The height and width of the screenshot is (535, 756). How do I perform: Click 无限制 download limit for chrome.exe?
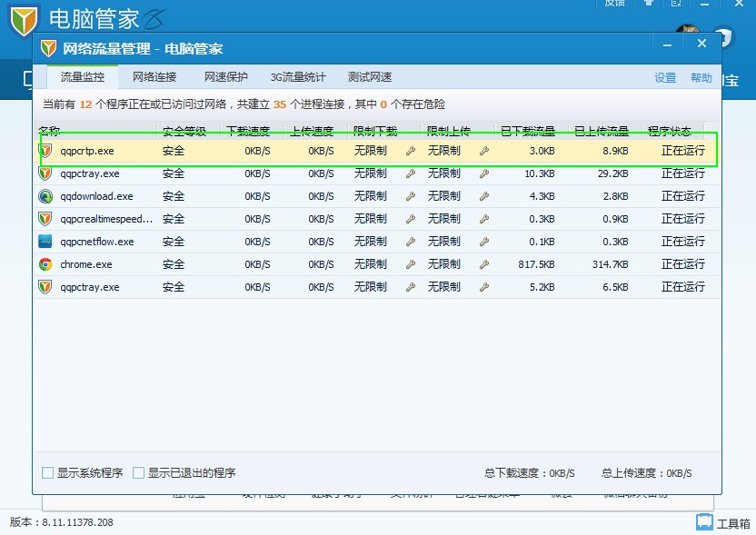tap(371, 264)
